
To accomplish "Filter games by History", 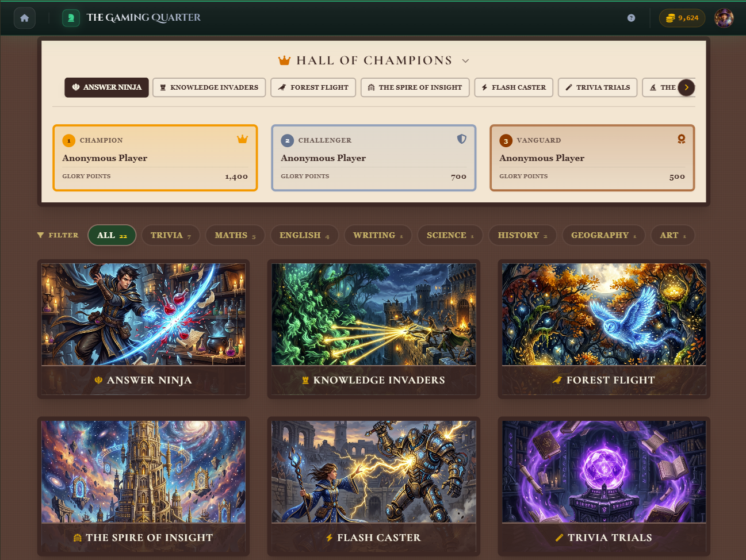I will pyautogui.click(x=523, y=235).
